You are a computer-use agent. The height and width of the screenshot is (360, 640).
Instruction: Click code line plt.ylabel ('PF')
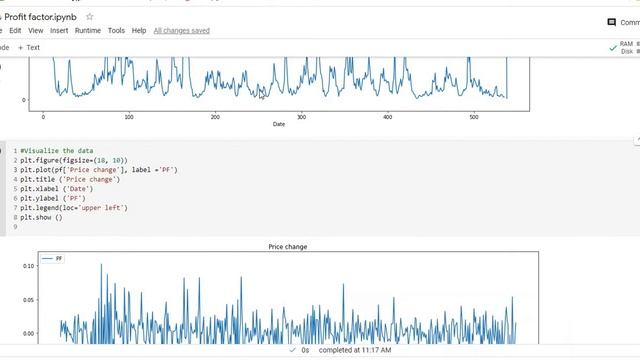(53, 198)
